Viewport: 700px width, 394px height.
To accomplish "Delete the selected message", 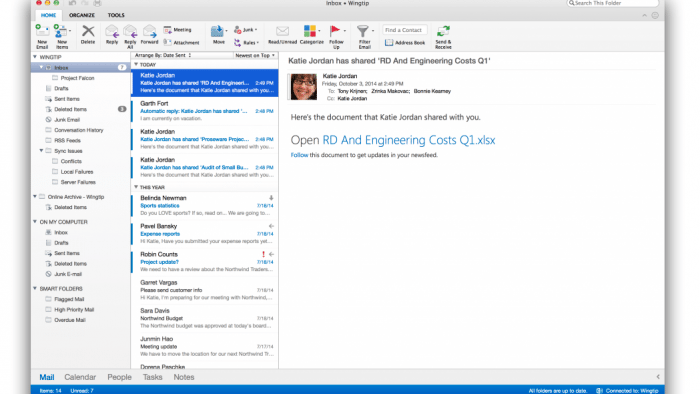I will [x=88, y=34].
